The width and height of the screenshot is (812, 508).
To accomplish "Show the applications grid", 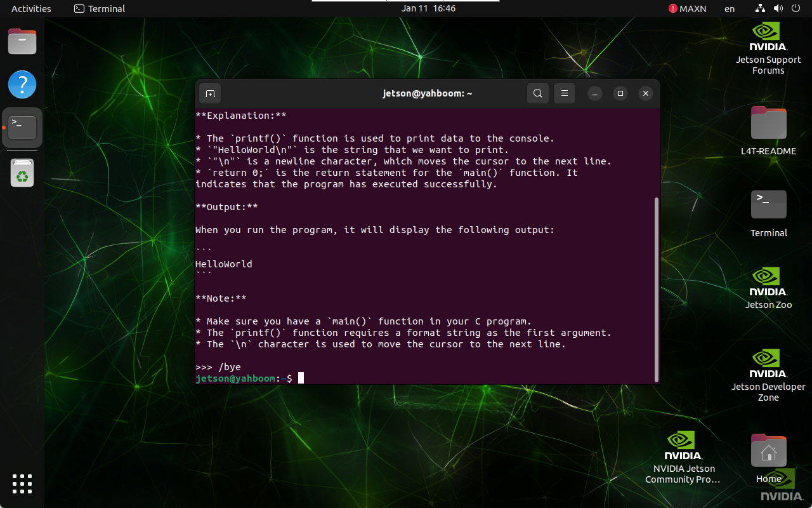I will (x=22, y=484).
